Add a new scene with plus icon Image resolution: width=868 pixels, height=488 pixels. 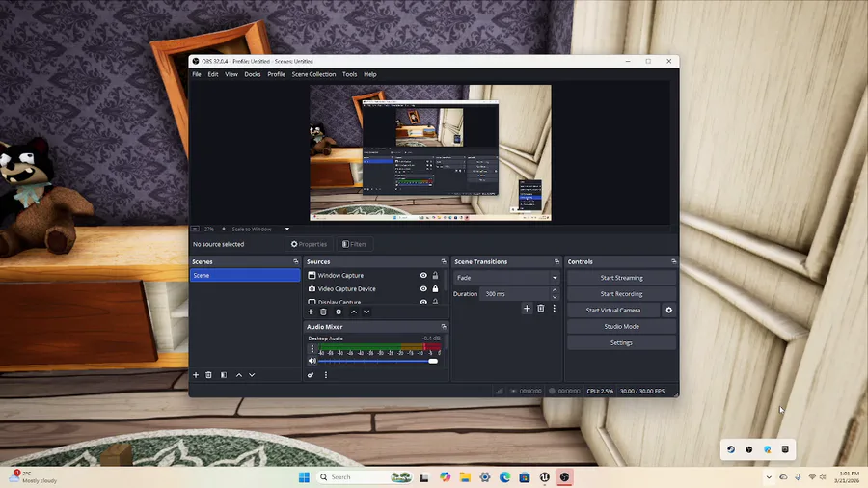tap(196, 374)
